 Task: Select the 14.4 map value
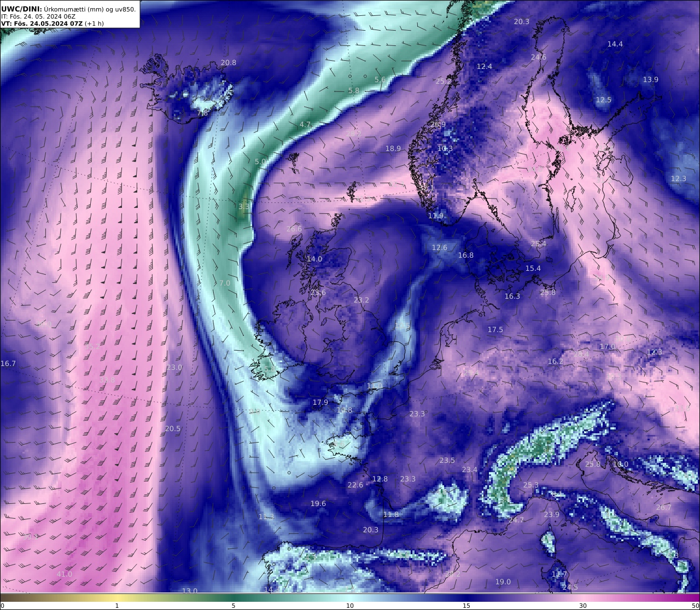point(615,44)
